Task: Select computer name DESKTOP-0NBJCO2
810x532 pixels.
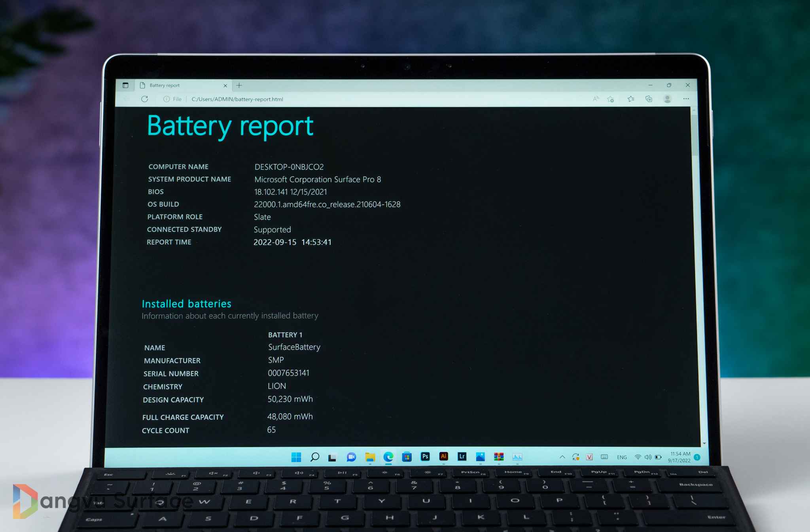Action: click(x=289, y=167)
